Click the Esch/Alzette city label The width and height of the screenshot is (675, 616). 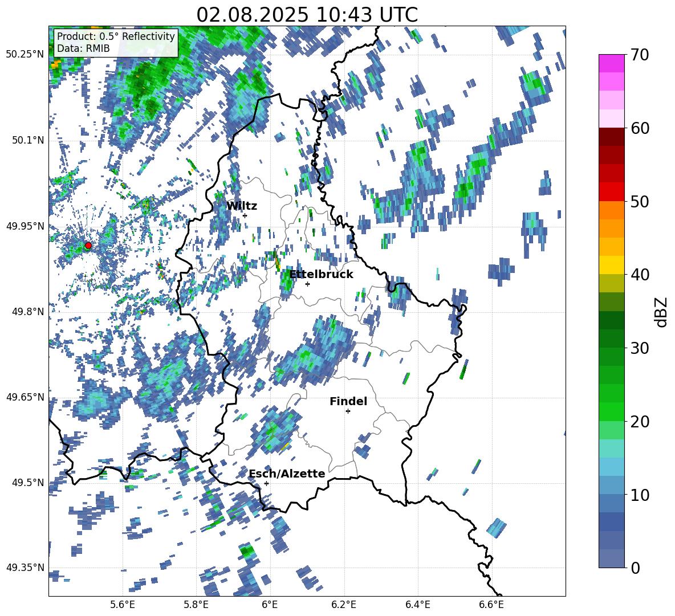click(287, 474)
